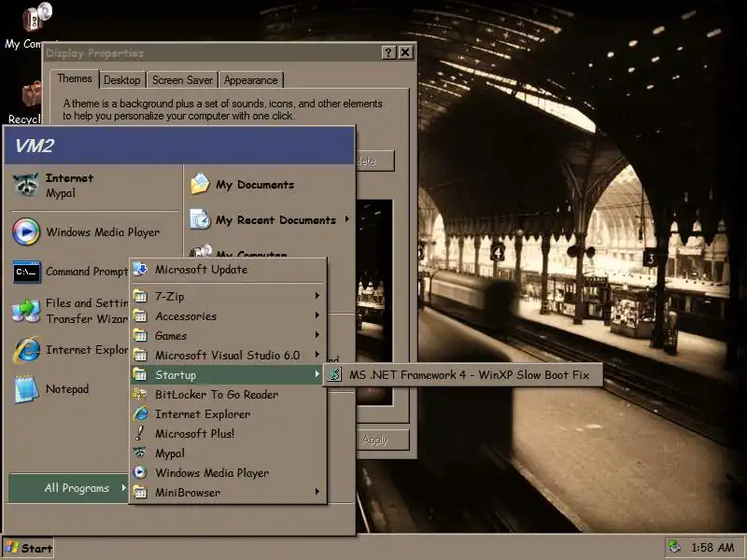This screenshot has width=747, height=560.
Task: Click the All Programs button
Action: click(x=68, y=487)
